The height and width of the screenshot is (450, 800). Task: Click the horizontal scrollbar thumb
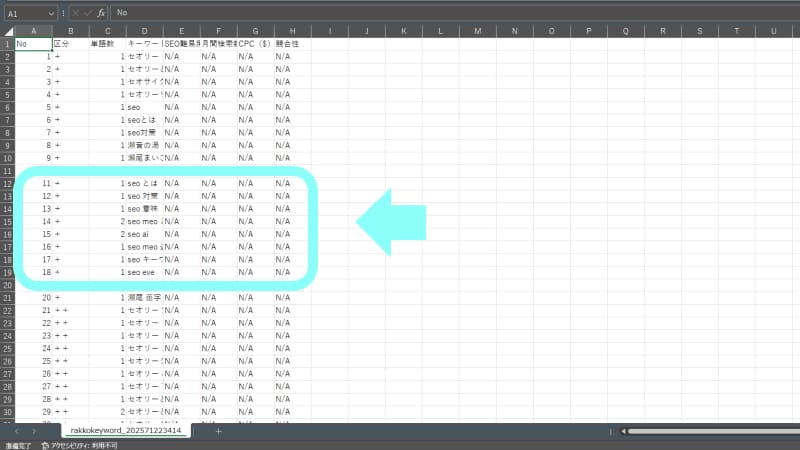pyautogui.click(x=714, y=431)
